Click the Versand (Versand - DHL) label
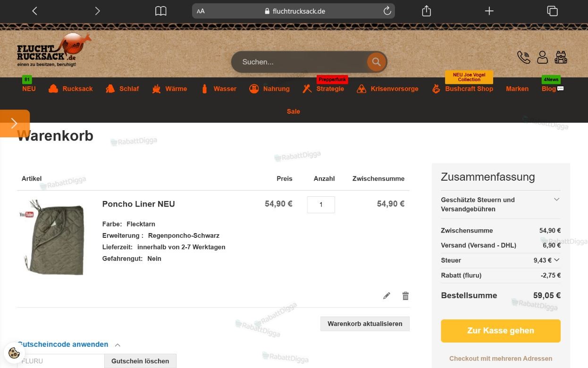Image resolution: width=588 pixels, height=368 pixels. [479, 245]
